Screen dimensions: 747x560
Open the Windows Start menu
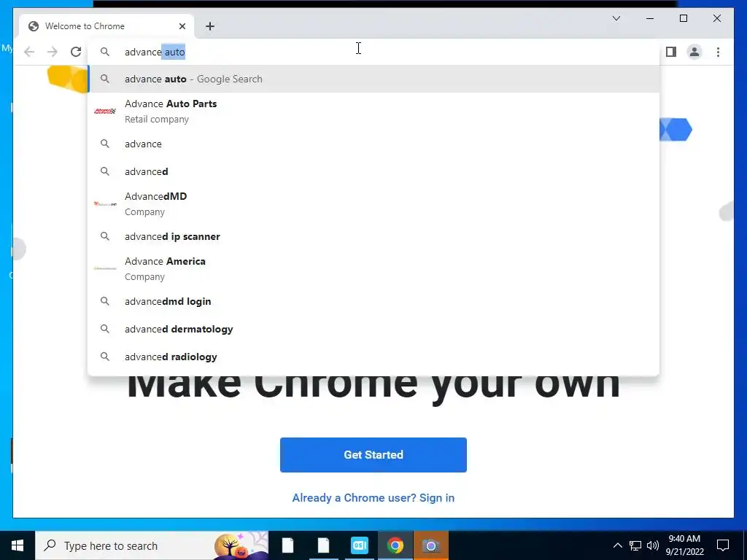18,545
